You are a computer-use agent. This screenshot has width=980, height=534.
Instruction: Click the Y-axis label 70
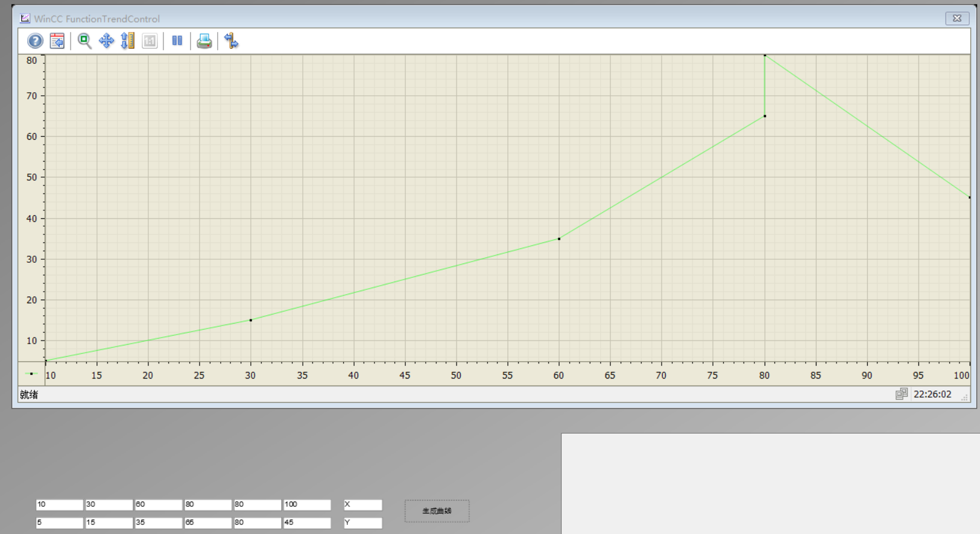[31, 96]
